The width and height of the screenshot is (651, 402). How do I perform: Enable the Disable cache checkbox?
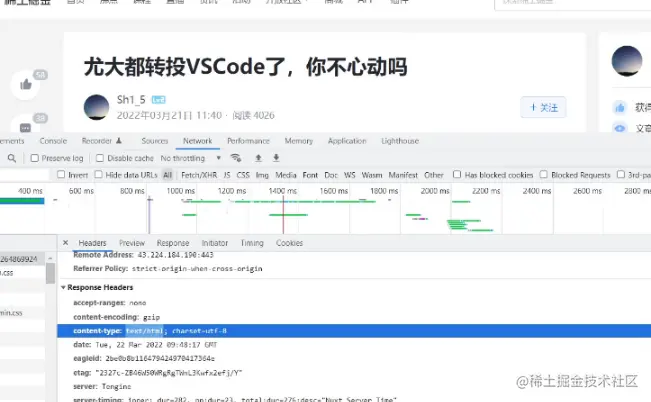point(100,158)
